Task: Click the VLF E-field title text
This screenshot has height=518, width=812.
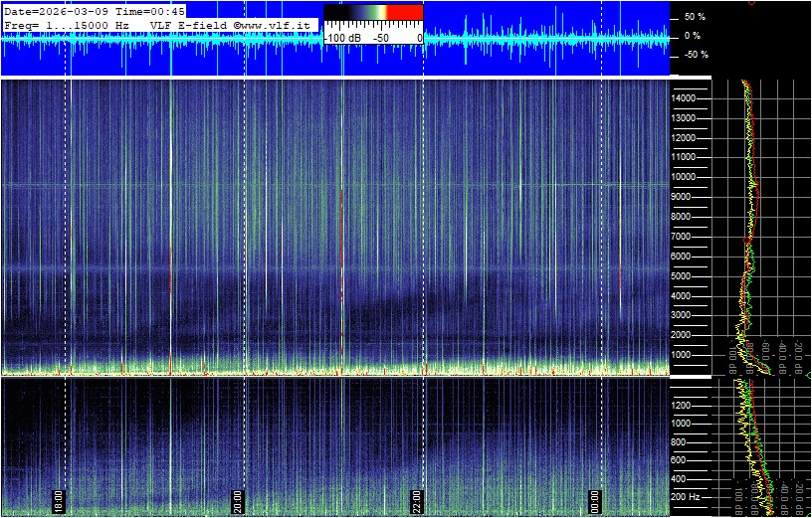Action: (184, 24)
